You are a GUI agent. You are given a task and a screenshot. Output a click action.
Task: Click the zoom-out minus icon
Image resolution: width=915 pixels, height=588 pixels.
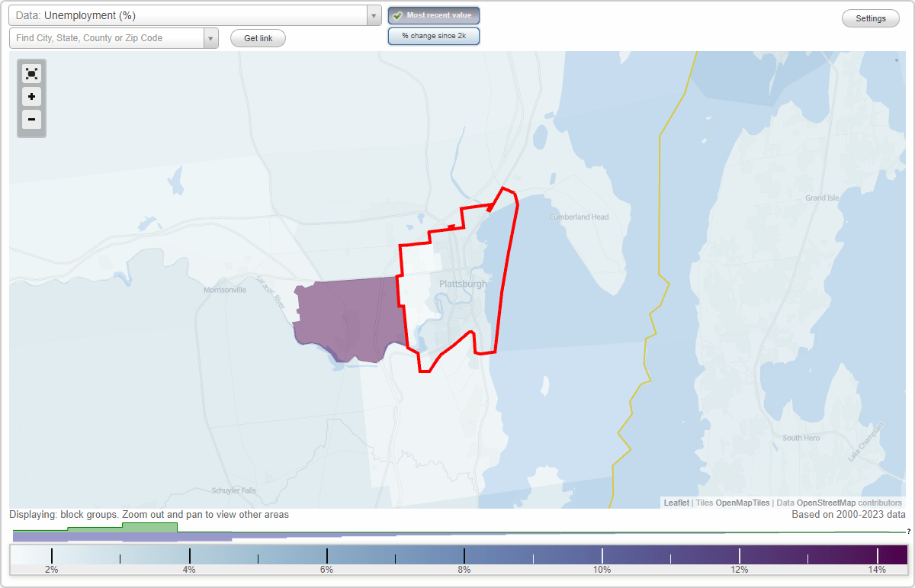(x=31, y=120)
